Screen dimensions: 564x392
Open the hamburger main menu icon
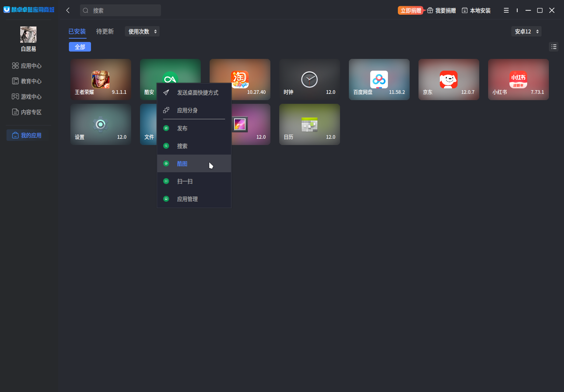pos(506,10)
